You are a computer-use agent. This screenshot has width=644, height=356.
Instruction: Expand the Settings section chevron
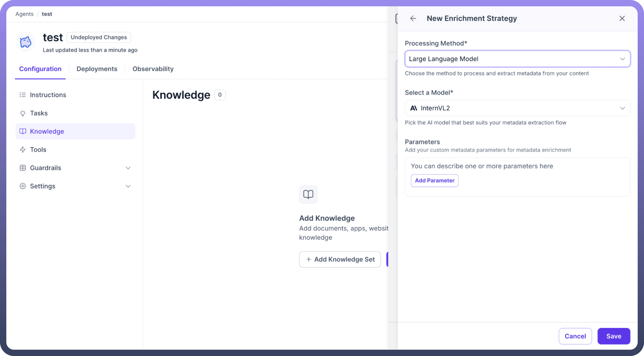click(128, 186)
